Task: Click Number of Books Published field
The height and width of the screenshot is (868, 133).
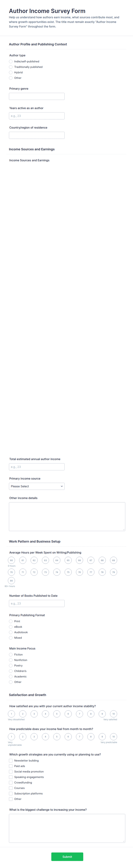Action: click(x=37, y=604)
